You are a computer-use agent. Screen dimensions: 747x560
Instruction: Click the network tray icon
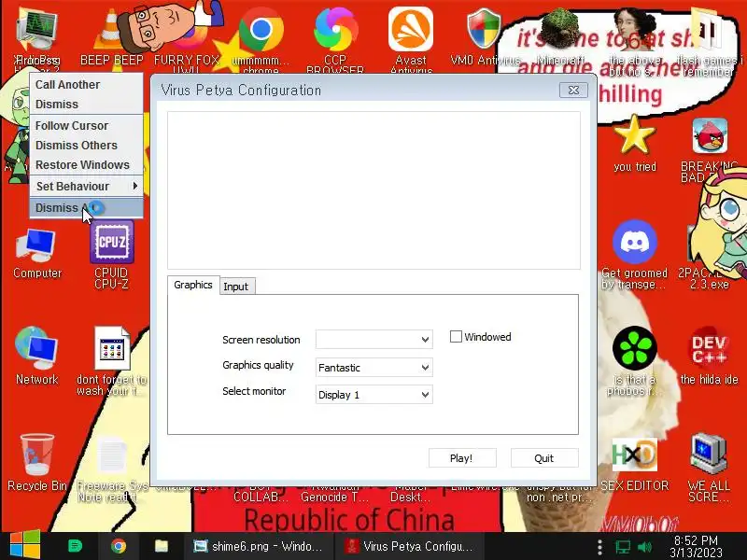[x=622, y=547]
